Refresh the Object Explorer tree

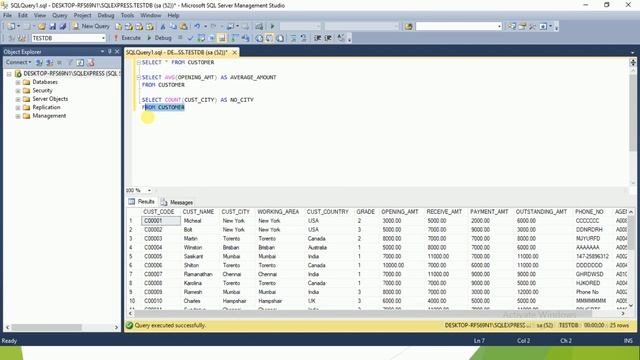[x=80, y=62]
